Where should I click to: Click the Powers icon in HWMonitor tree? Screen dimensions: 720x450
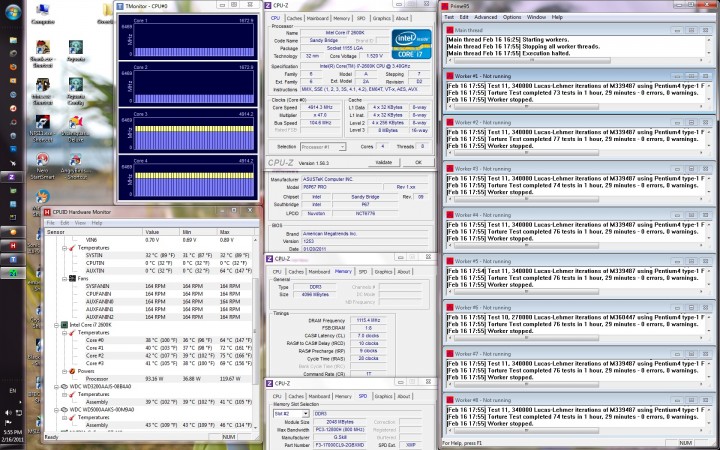[72, 371]
